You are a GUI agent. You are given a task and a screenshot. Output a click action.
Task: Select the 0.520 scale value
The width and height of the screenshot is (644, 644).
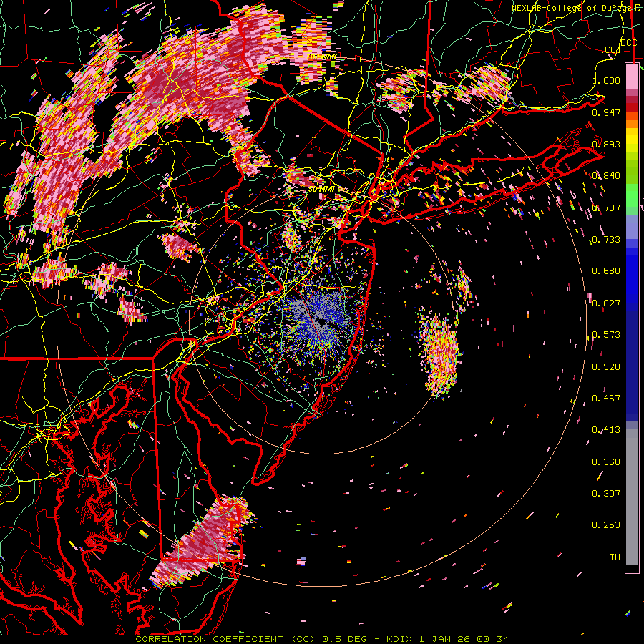[606, 367]
